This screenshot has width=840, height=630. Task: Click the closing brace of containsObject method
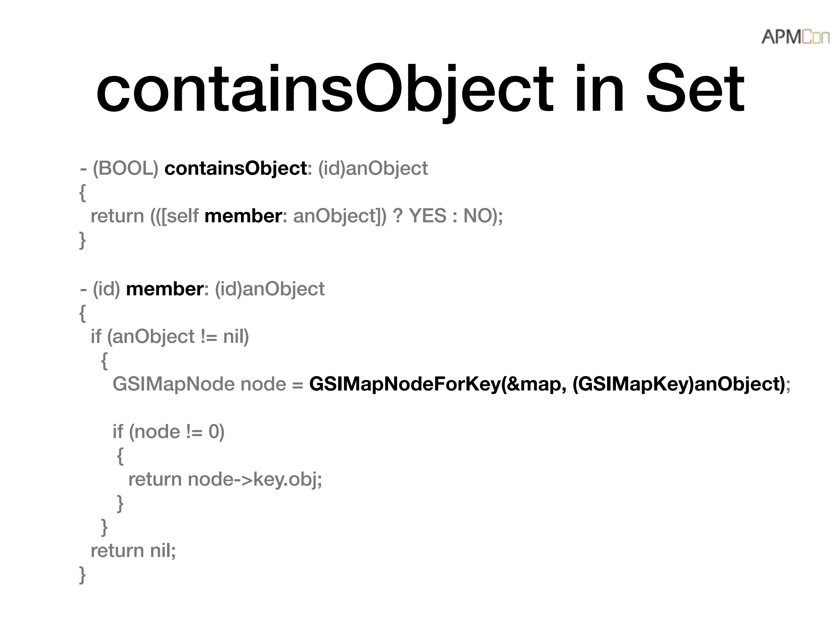[82, 240]
